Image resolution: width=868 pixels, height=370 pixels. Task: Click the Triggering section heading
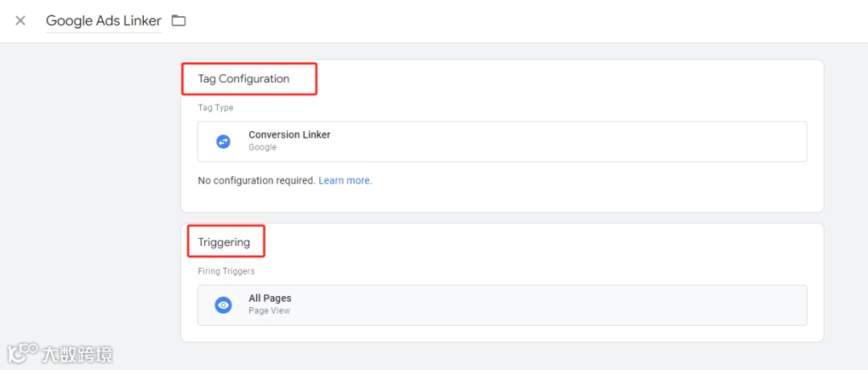(x=224, y=242)
